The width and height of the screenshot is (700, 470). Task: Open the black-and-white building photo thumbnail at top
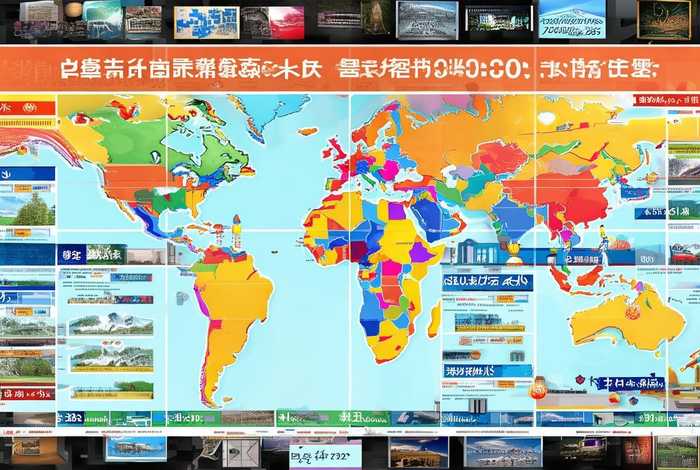[x=427, y=20]
